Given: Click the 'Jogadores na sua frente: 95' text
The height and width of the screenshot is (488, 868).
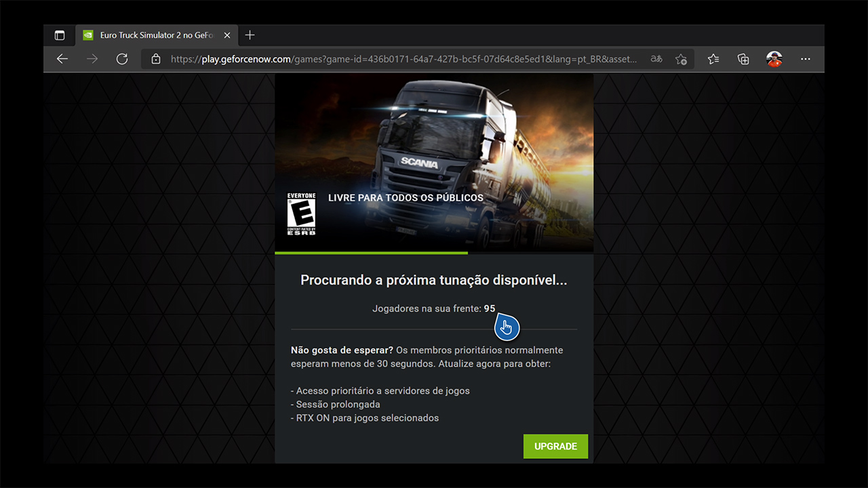Looking at the screenshot, I should click(x=434, y=308).
